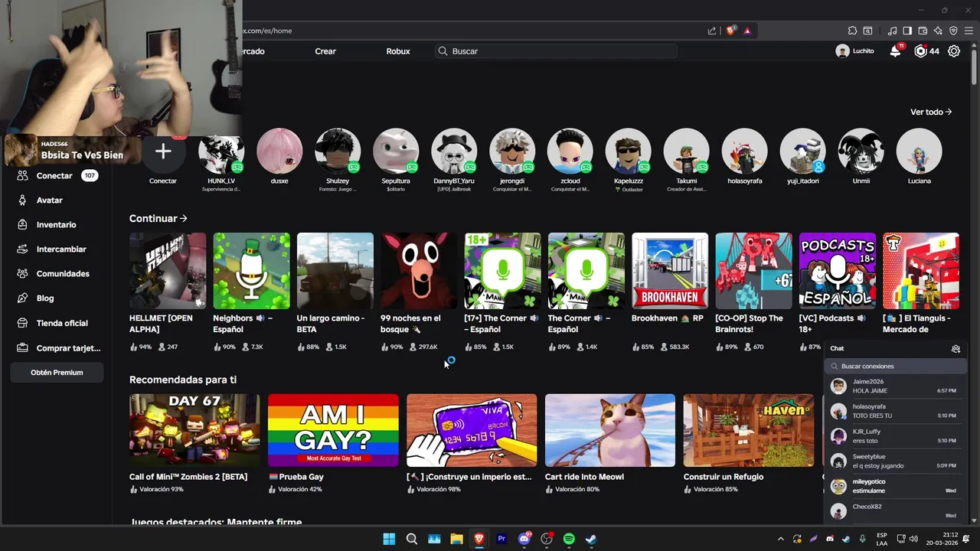Viewport: 980px width, 551px height.
Task: Toggle the browser sidebar panel icon
Action: tap(907, 31)
